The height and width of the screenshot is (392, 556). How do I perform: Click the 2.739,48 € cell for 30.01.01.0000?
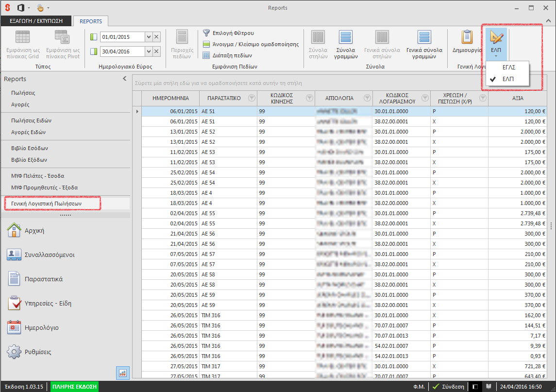517,213
